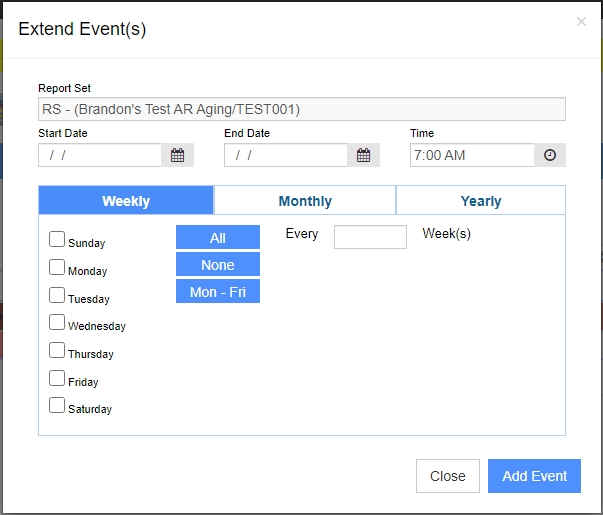Viewport: 603px width, 515px height.
Task: Click the Add Event button
Action: tap(534, 476)
